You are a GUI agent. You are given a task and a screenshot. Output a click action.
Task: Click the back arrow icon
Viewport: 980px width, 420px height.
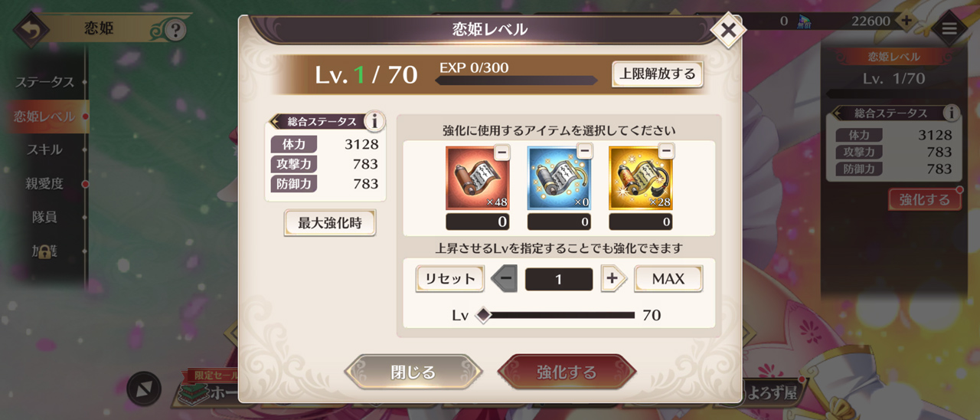31,31
